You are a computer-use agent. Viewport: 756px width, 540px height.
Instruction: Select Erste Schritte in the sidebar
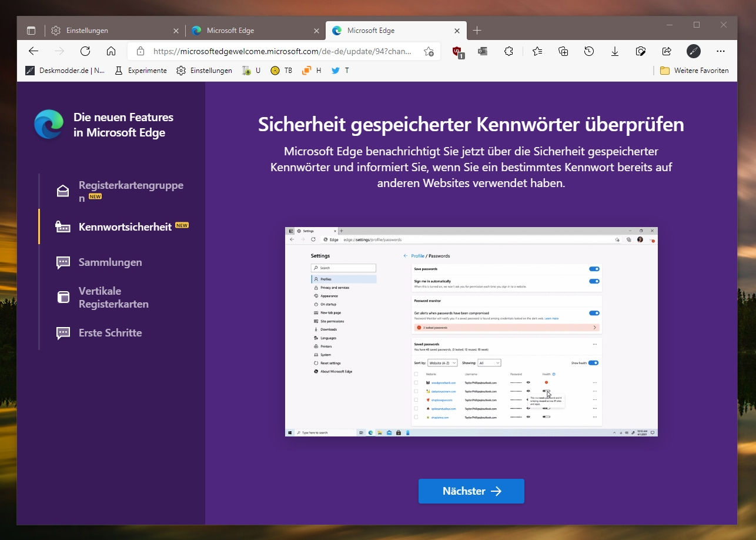coord(99,333)
